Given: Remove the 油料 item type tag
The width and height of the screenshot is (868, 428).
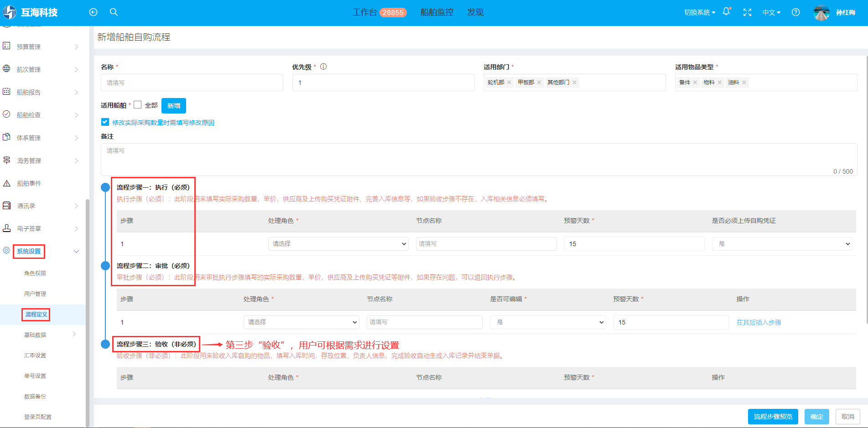Looking at the screenshot, I should click(744, 83).
